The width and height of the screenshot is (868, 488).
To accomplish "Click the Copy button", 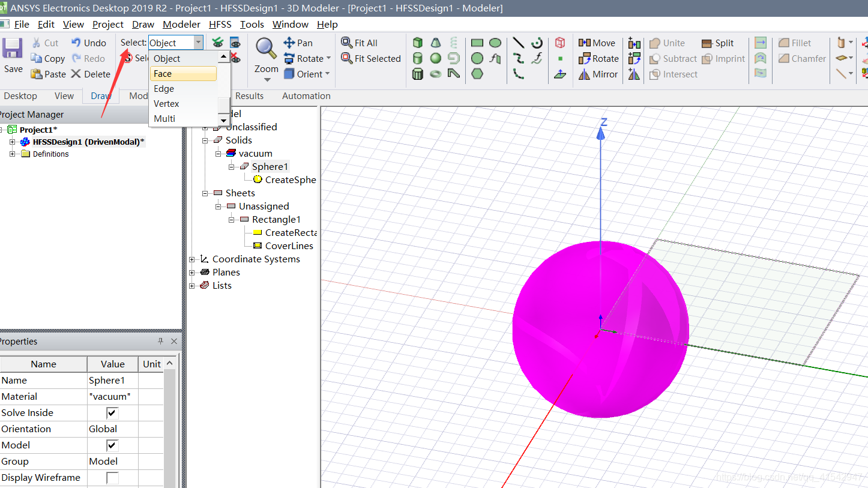I will pyautogui.click(x=47, y=58).
